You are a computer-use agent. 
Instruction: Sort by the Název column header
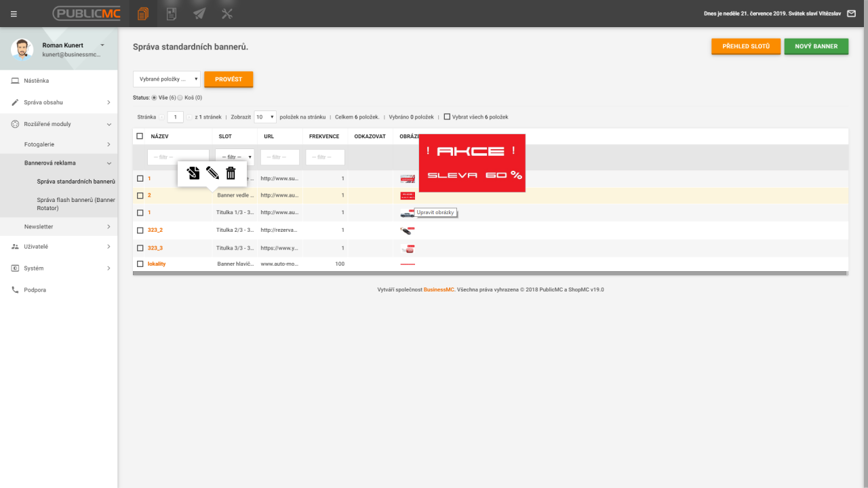click(x=160, y=136)
